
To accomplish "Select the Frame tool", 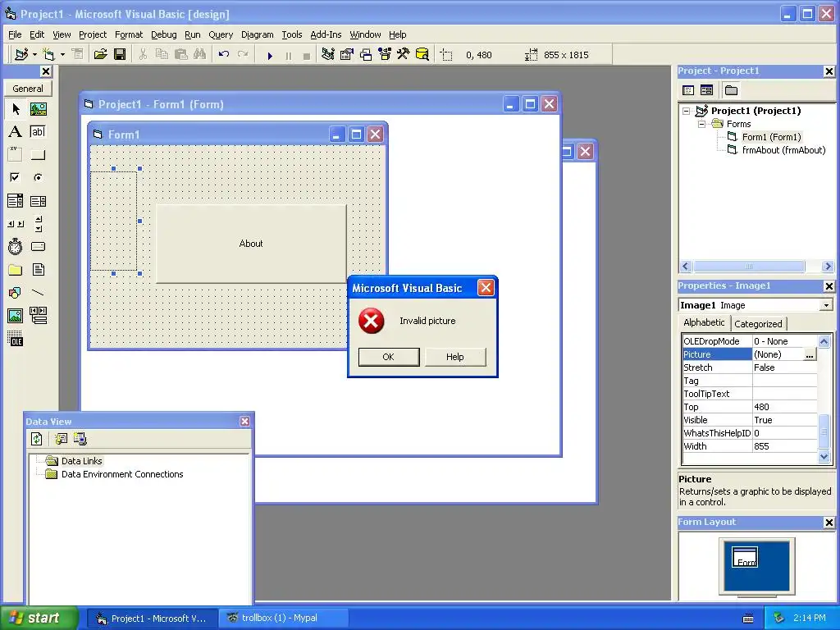I will coord(16,155).
